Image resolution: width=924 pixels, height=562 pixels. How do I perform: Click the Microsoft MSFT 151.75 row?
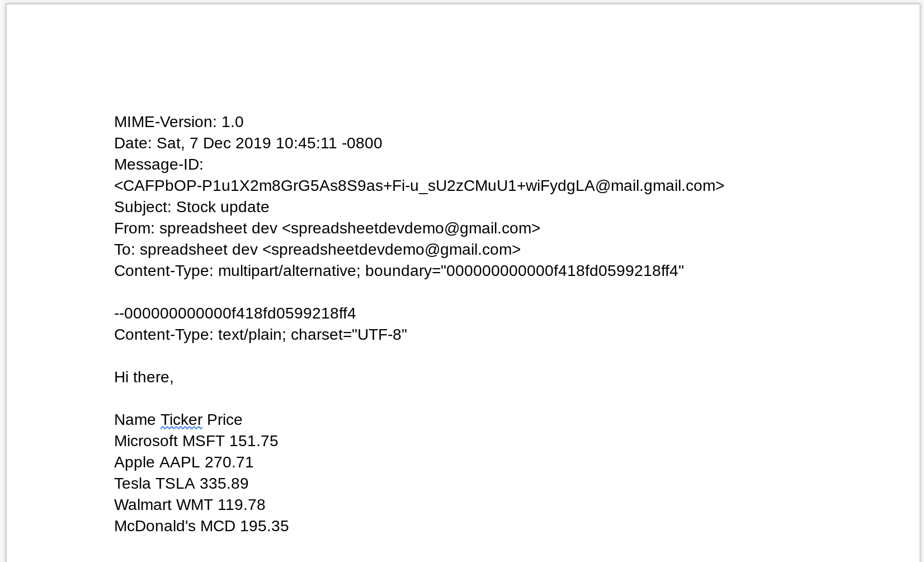(196, 441)
